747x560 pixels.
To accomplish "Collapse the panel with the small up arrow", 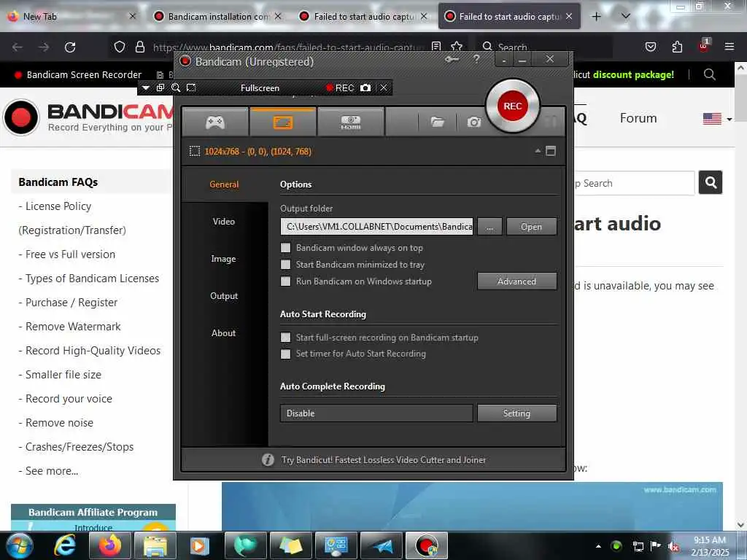I will [538, 150].
